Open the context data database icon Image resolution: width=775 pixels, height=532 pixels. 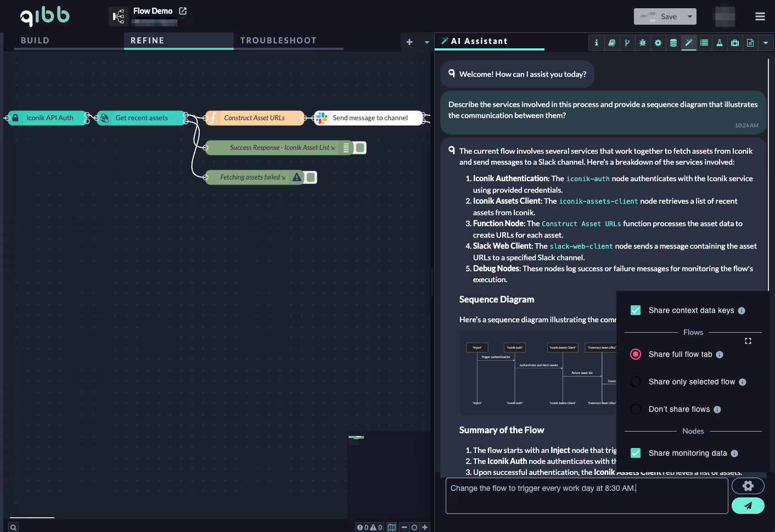click(x=673, y=43)
